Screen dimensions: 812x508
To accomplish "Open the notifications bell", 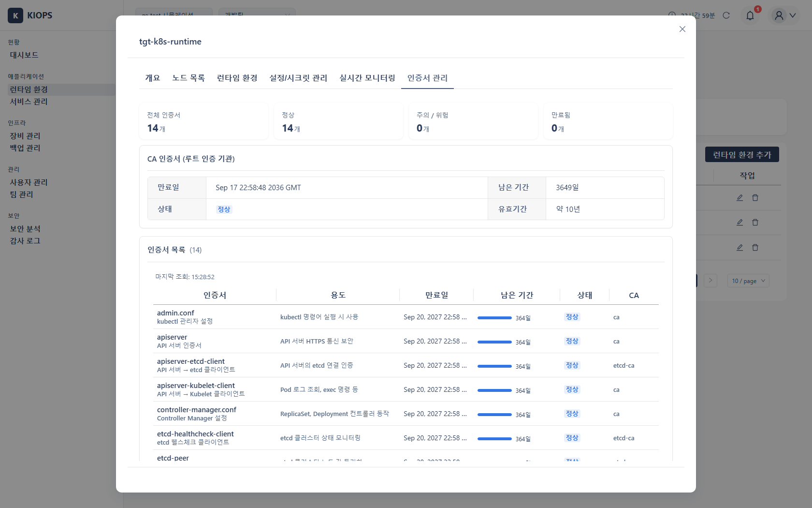I will [x=750, y=15].
